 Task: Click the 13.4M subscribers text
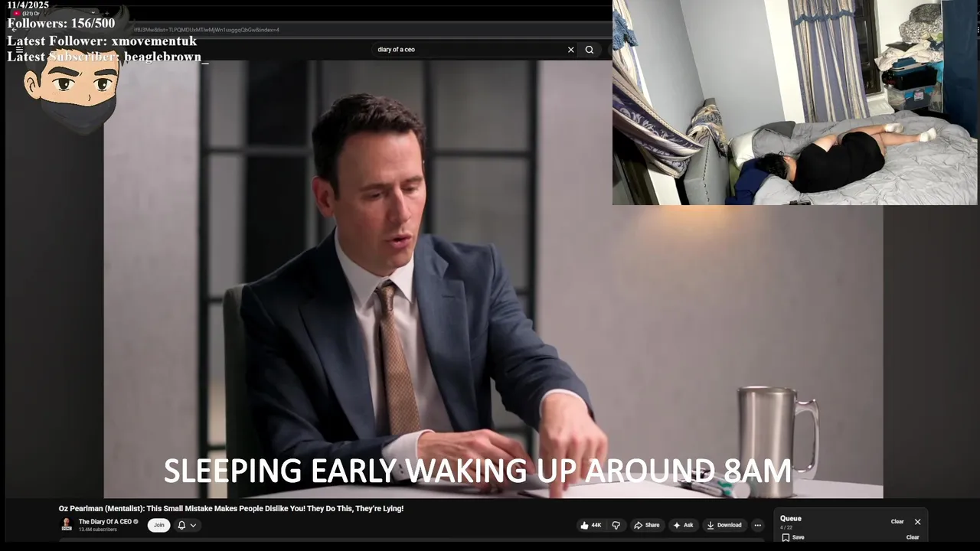[x=98, y=530]
